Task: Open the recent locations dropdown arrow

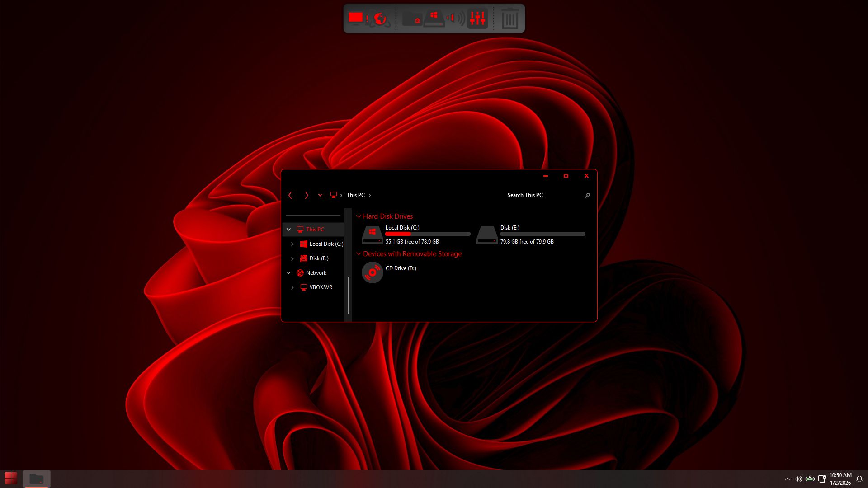Action: click(320, 195)
